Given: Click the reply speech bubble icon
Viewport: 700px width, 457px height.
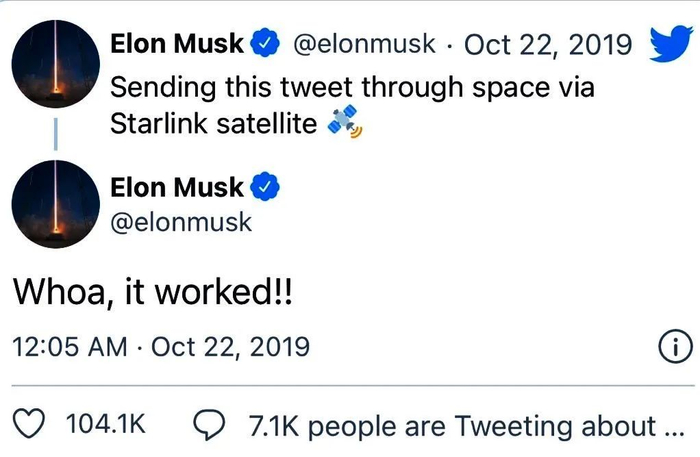Looking at the screenshot, I should (x=207, y=425).
